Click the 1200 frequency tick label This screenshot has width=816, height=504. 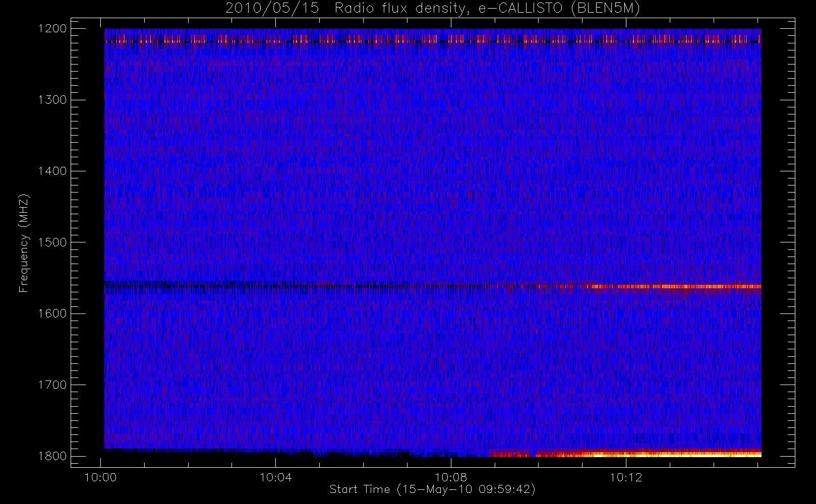click(52, 29)
